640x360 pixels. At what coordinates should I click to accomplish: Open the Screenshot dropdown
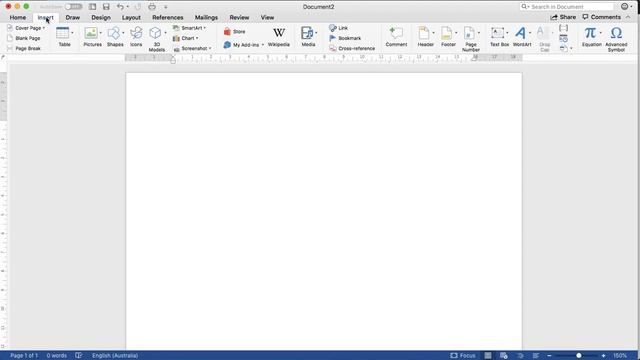point(210,48)
